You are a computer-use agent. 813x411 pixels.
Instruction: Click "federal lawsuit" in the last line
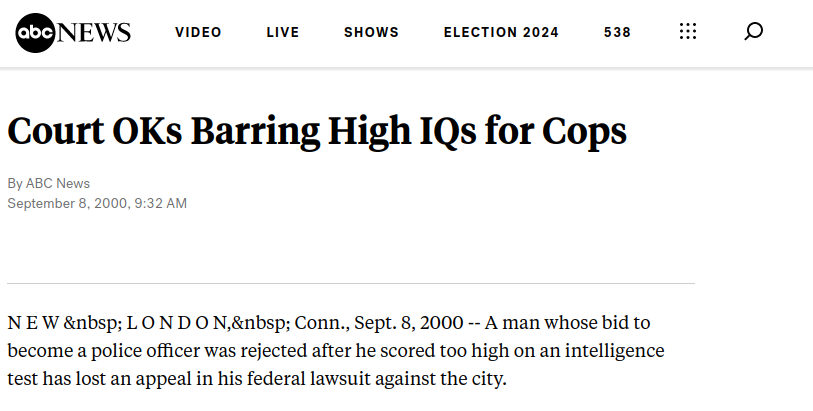pyautogui.click(x=308, y=379)
